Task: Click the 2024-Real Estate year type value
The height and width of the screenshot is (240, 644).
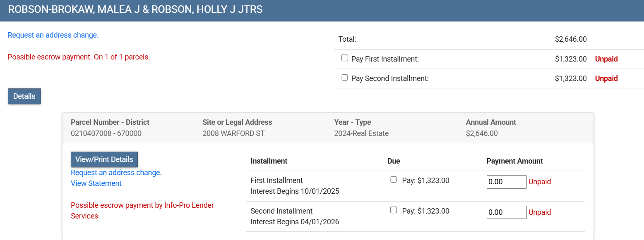Action: (361, 133)
